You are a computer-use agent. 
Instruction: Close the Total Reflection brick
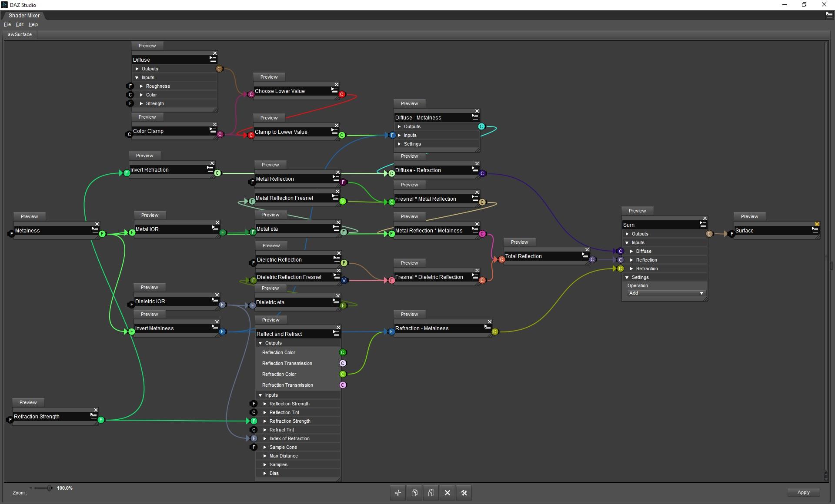(587, 250)
